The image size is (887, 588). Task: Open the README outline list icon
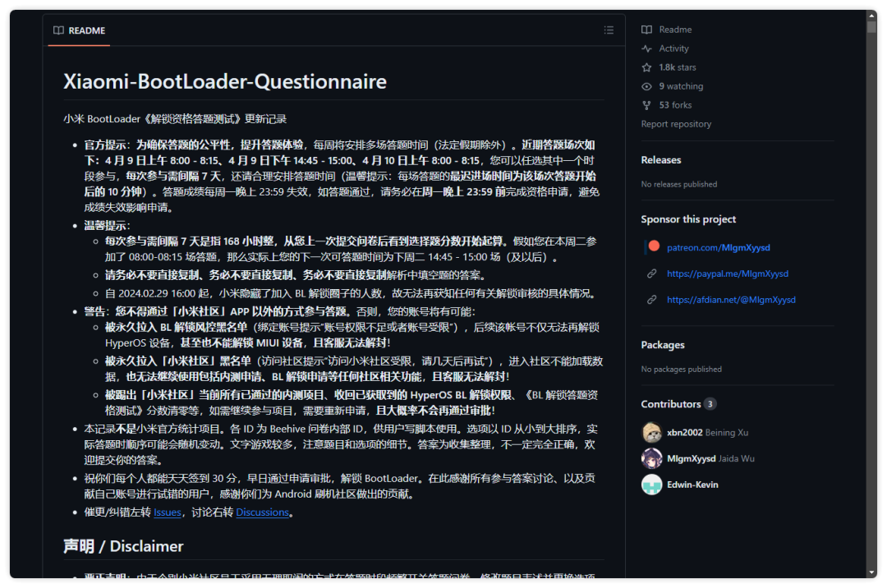(x=609, y=30)
